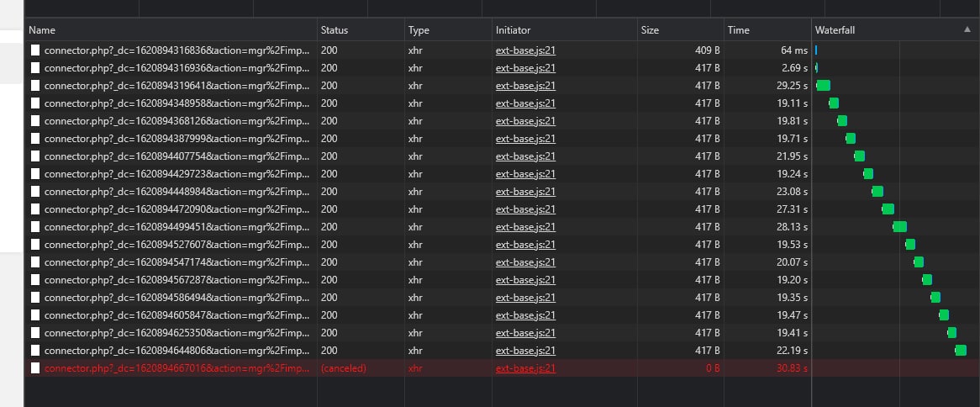Open ext-base.js:21 initiator for the 64 ms request

click(x=525, y=50)
